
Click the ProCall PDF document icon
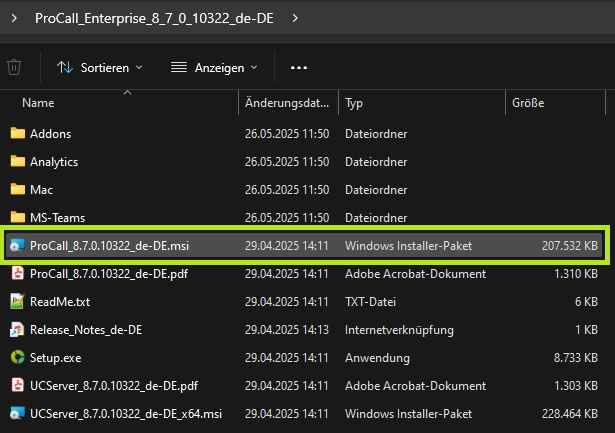(x=17, y=273)
